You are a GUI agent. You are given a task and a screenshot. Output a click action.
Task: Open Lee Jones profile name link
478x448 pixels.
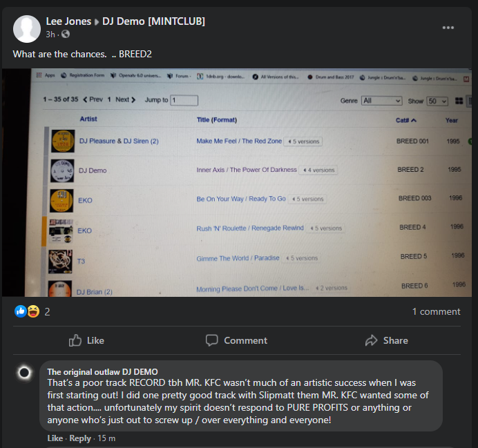point(68,21)
